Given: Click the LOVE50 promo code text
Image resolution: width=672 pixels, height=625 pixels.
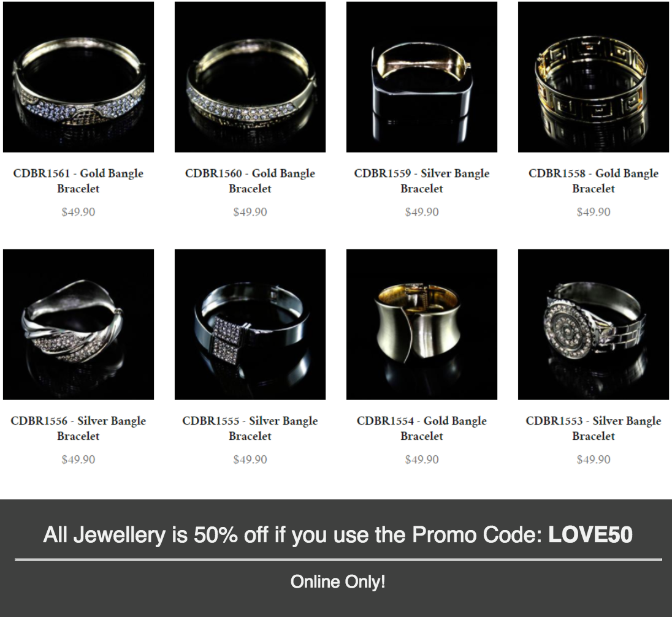Looking at the screenshot, I should [590, 534].
